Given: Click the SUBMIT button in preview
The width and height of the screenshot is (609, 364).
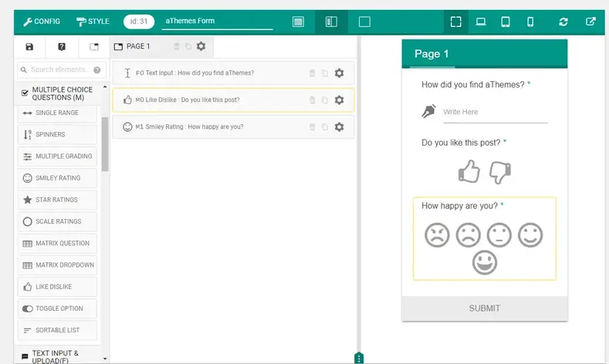Looking at the screenshot, I should [x=484, y=308].
